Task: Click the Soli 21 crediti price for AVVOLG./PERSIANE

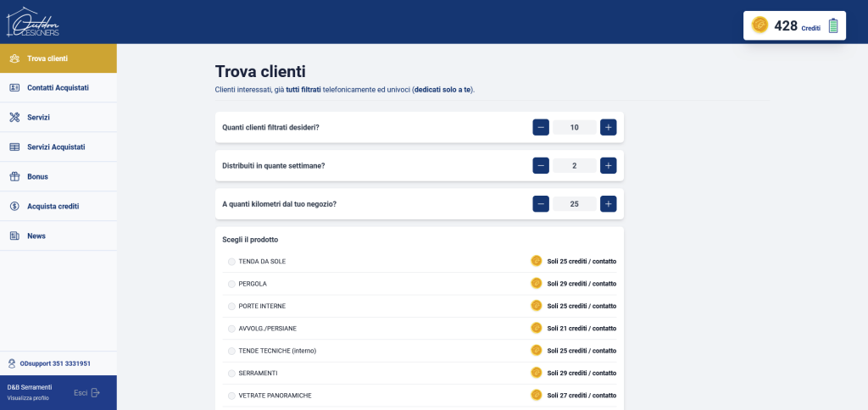Action: pos(581,328)
